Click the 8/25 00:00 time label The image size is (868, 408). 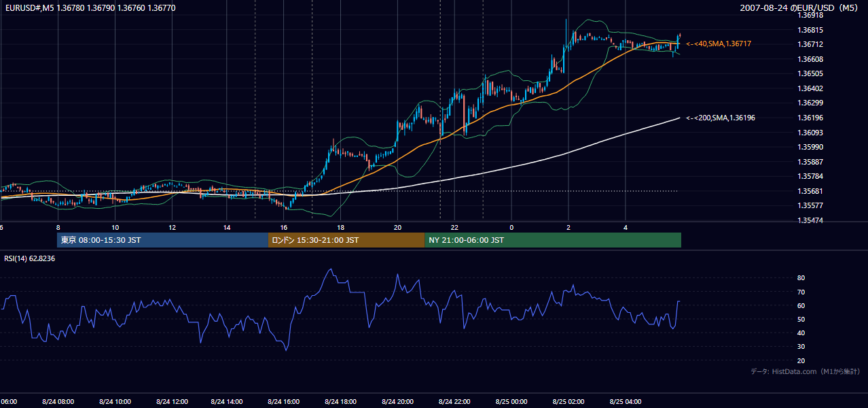point(511,401)
